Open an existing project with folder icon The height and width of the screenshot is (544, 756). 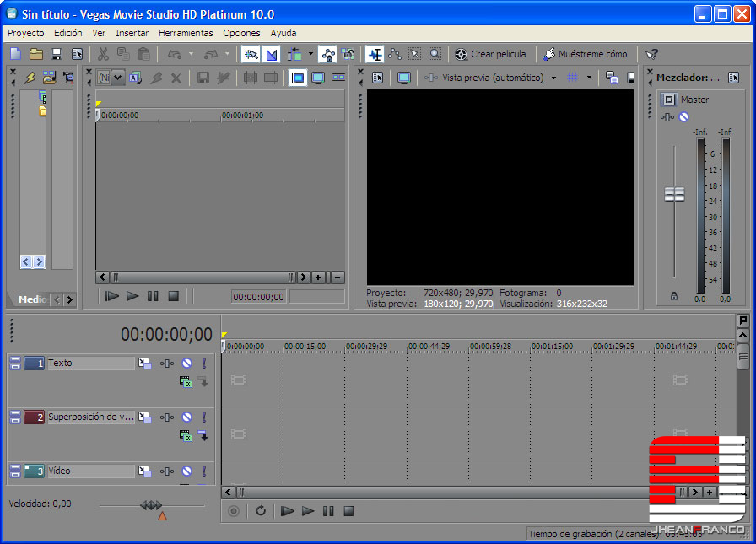point(36,54)
